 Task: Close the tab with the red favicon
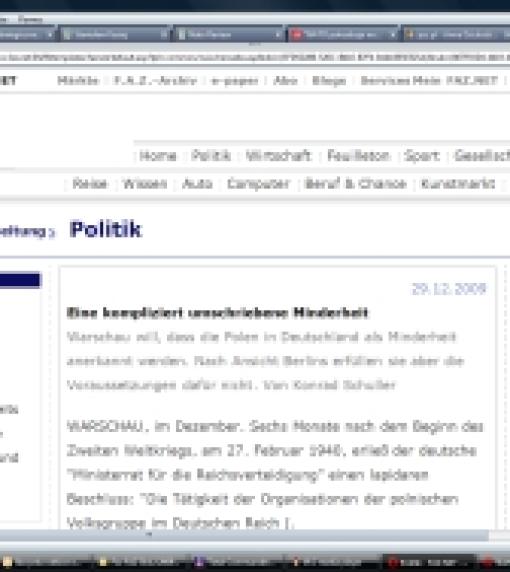tap(393, 35)
